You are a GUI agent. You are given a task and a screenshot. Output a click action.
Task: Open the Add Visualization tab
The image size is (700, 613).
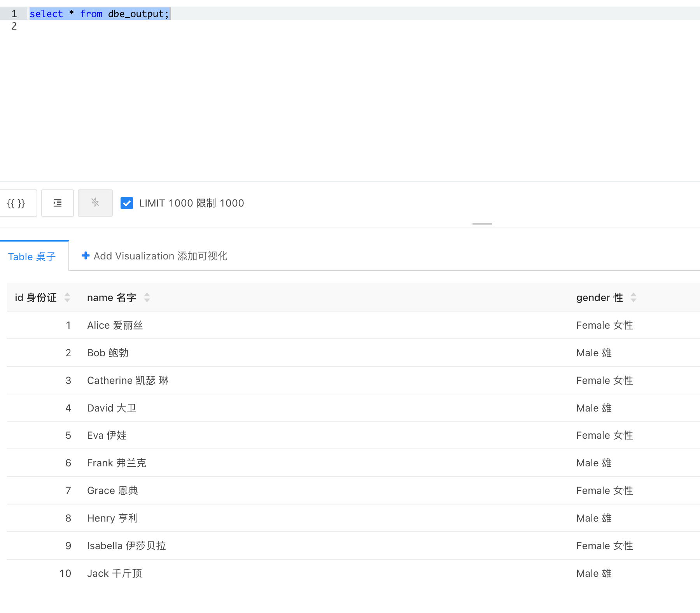[155, 256]
